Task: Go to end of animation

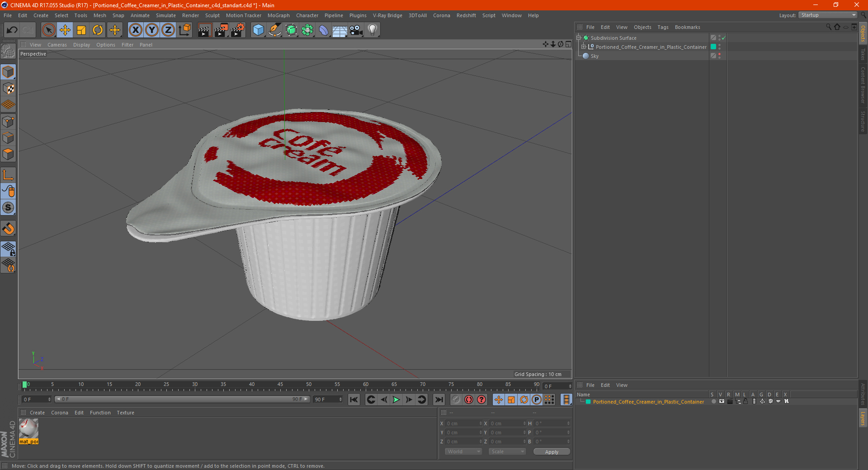Action: (x=439, y=399)
